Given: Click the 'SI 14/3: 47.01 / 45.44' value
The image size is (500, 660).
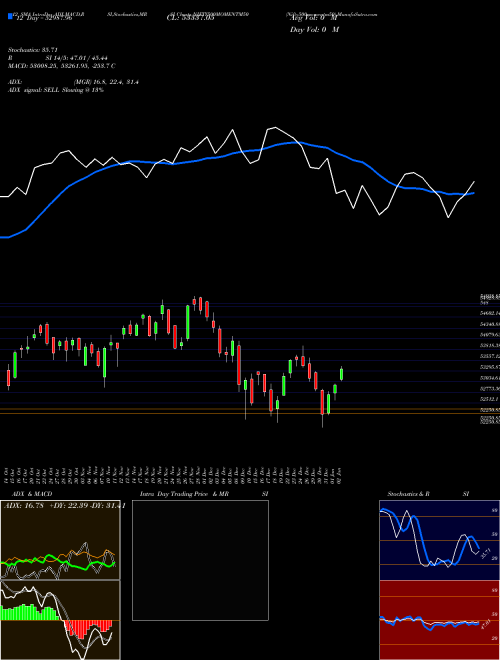Looking at the screenshot, I should click(x=77, y=58).
